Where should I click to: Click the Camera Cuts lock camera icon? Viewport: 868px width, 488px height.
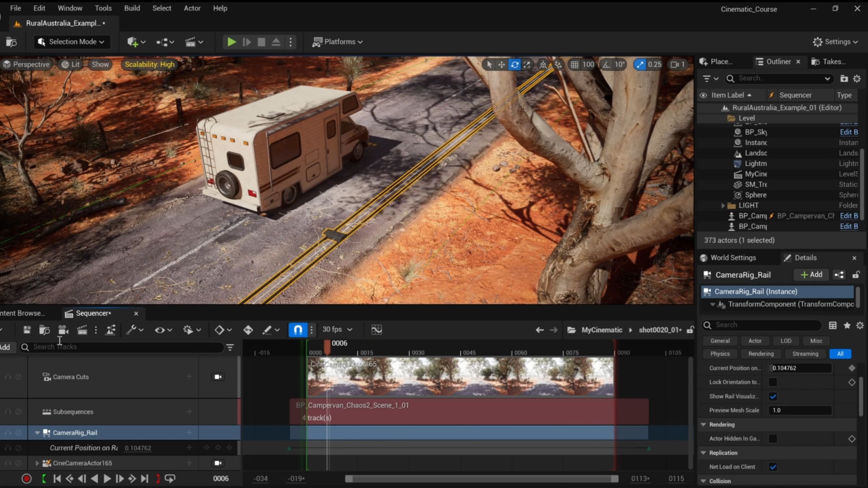(218, 377)
